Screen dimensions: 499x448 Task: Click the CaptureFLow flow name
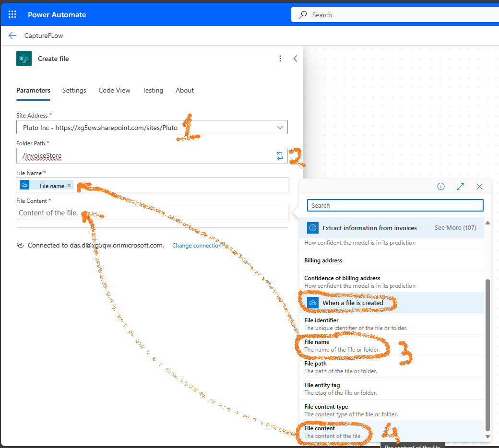coord(44,35)
